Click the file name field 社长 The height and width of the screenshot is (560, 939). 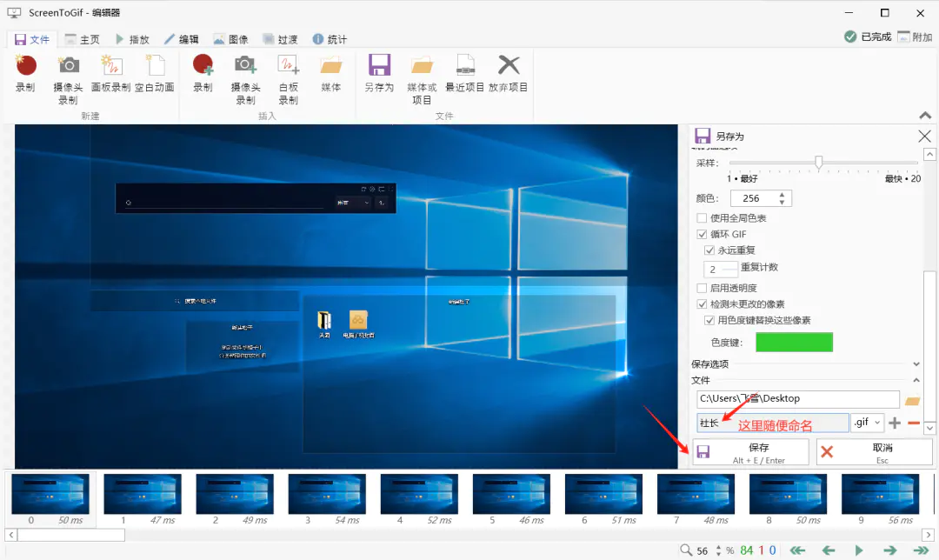pos(773,423)
